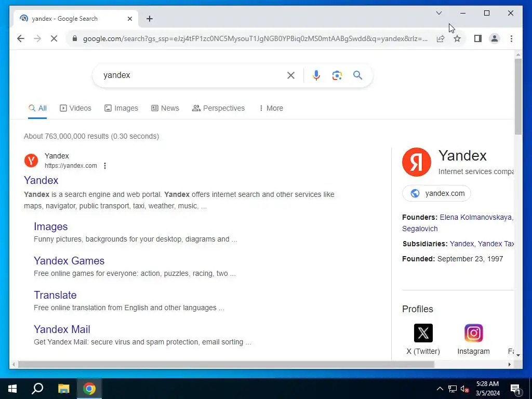Click the address bar URL text

click(x=255, y=38)
